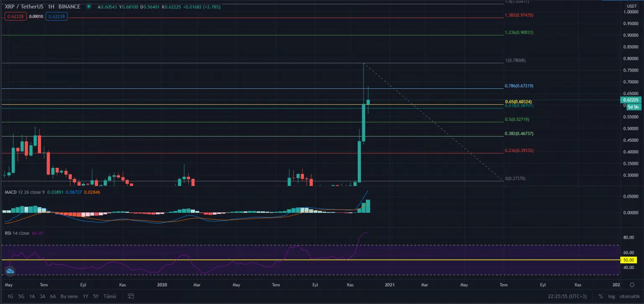The image size is (644, 304).
Task: Click the green market status dot
Action: coord(89,7)
